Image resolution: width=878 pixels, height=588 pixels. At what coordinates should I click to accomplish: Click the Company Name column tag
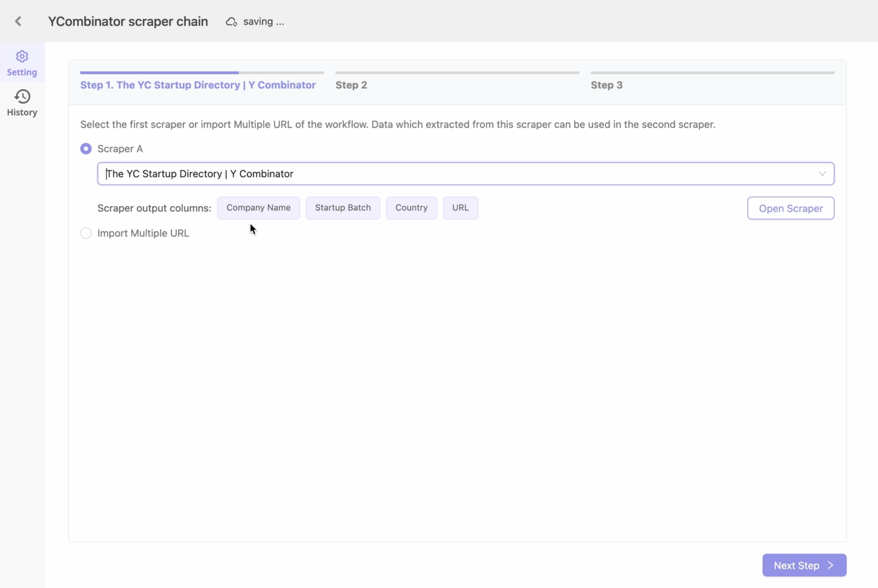258,208
